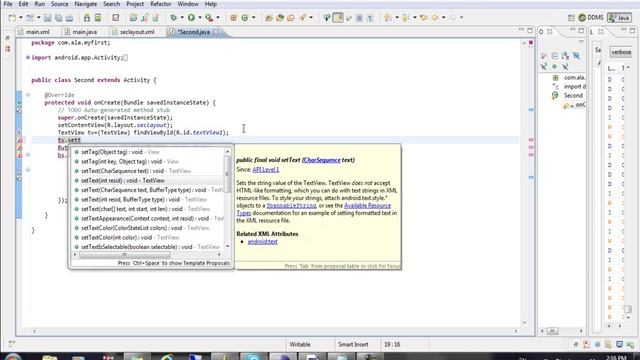Follow the CharSequence link in Javadoc popup
Screen dimensions: 640x360
(322, 160)
